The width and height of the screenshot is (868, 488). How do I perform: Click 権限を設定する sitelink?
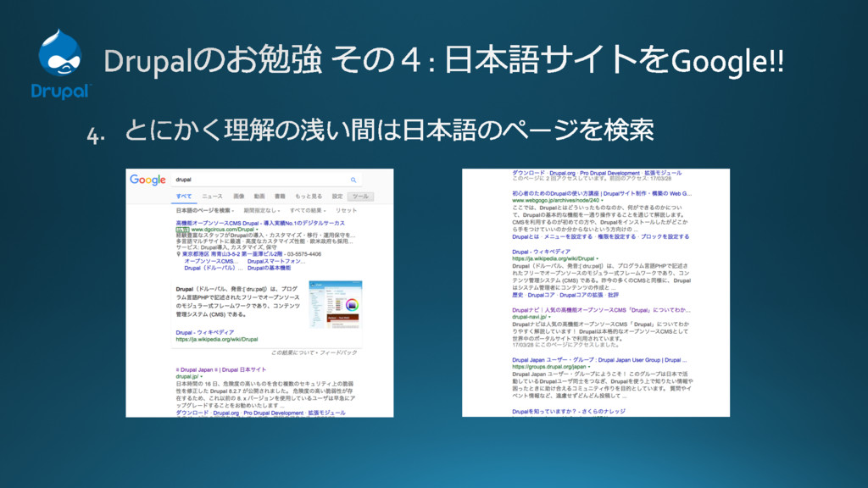click(617, 237)
